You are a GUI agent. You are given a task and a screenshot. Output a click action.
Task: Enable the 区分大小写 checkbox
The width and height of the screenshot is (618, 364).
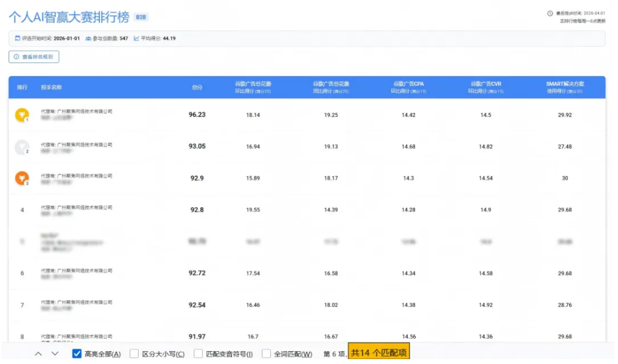click(134, 354)
